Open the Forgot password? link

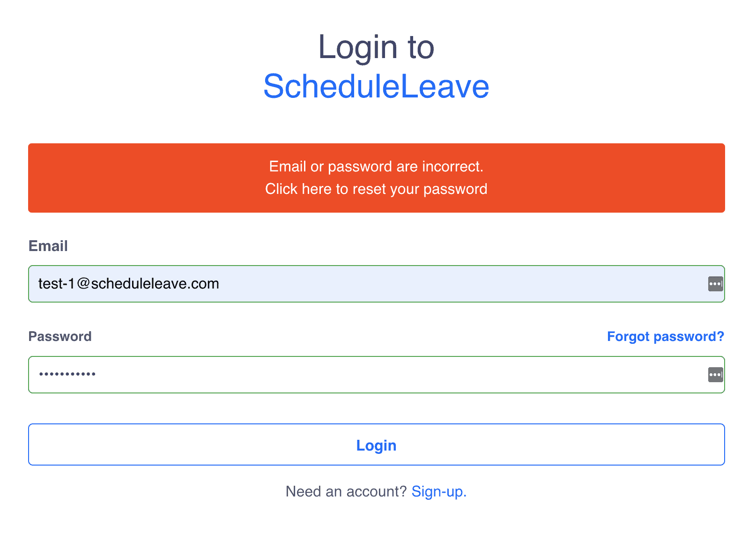pyautogui.click(x=665, y=336)
